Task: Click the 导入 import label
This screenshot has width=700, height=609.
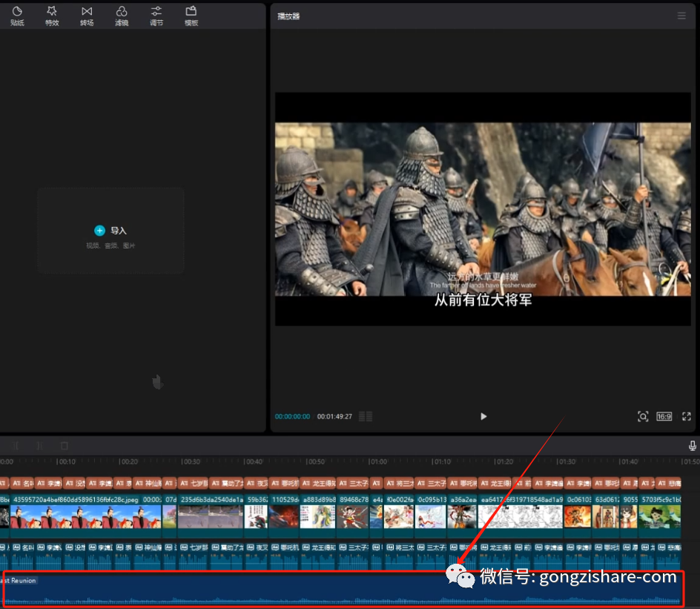Action: click(119, 231)
